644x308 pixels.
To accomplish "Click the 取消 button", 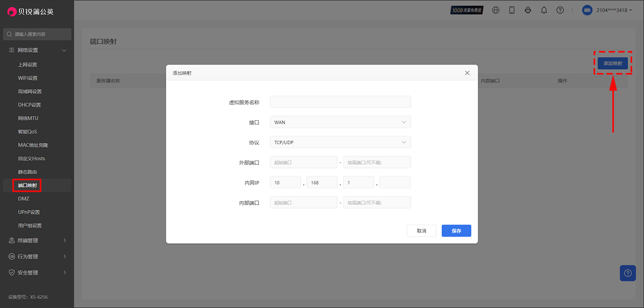I will (x=421, y=231).
